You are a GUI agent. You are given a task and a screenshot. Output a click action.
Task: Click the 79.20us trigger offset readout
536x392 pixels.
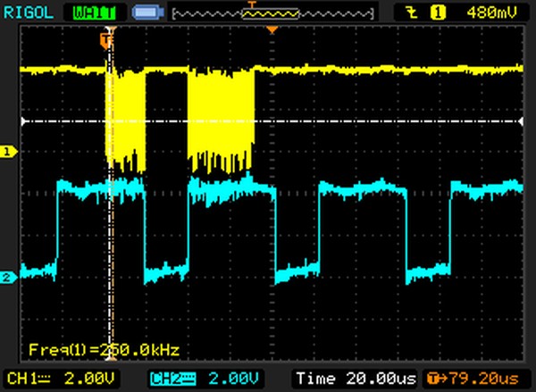476,376
